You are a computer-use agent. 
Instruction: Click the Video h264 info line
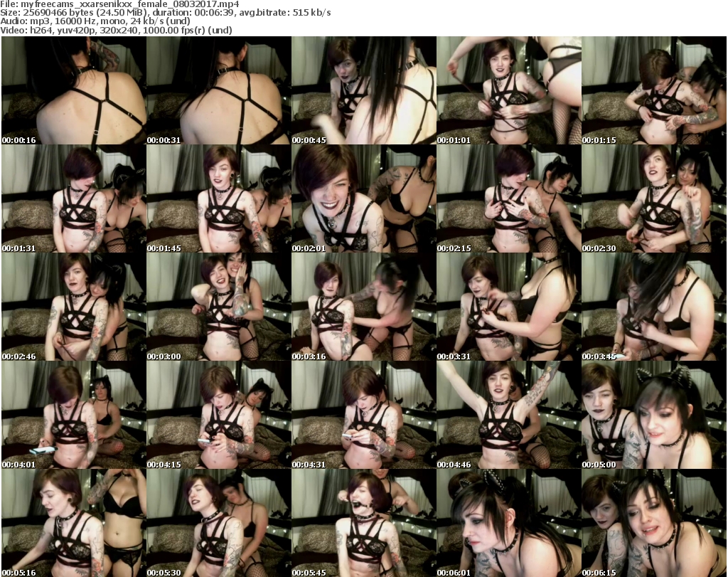(x=116, y=30)
